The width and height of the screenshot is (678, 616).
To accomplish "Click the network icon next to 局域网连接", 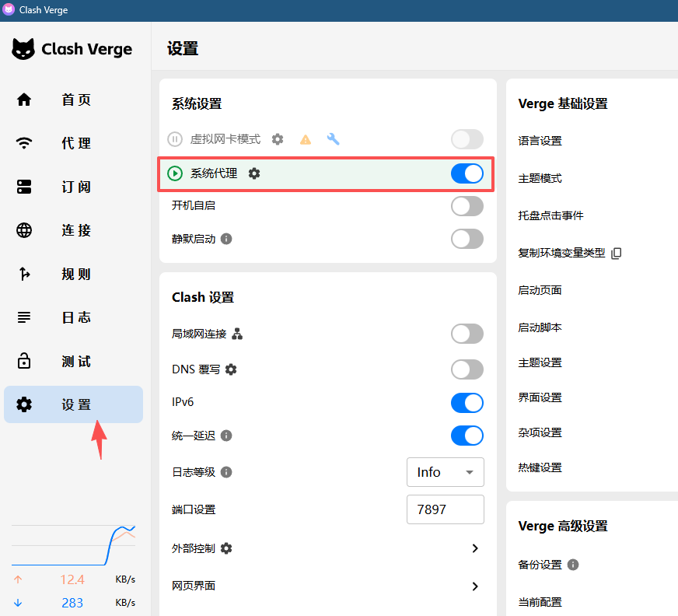I will pyautogui.click(x=237, y=334).
